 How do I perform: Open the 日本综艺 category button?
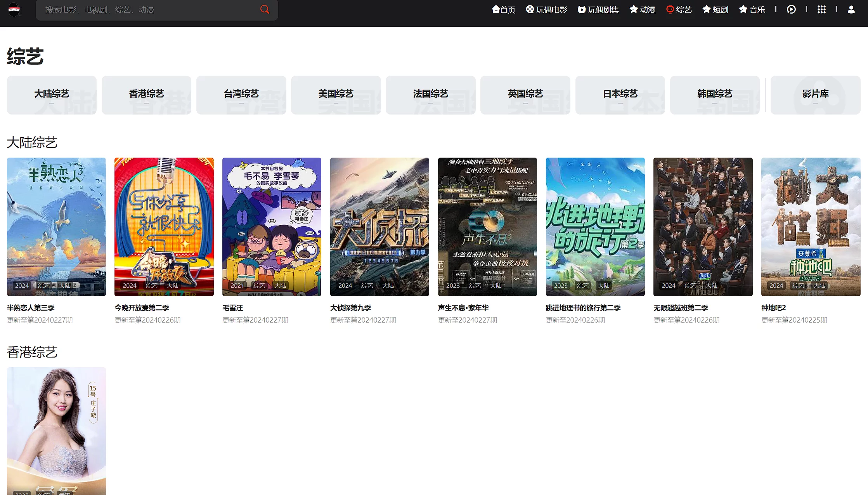point(620,94)
